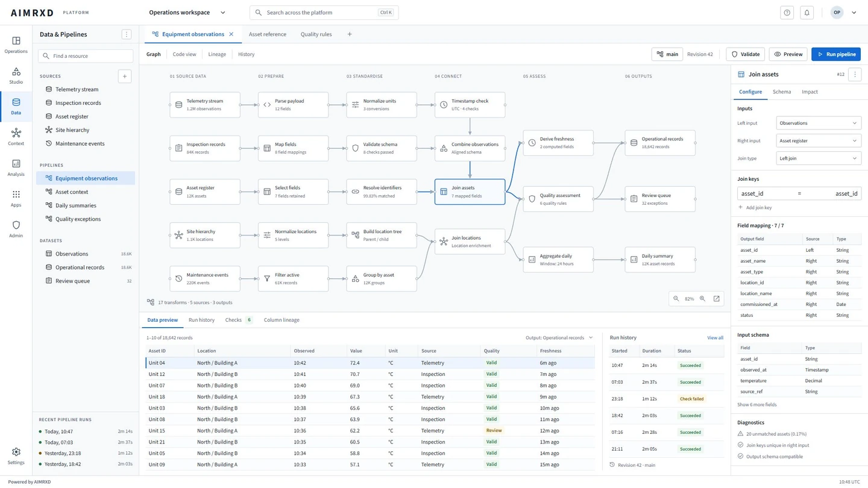Click the Validate button

pos(745,54)
